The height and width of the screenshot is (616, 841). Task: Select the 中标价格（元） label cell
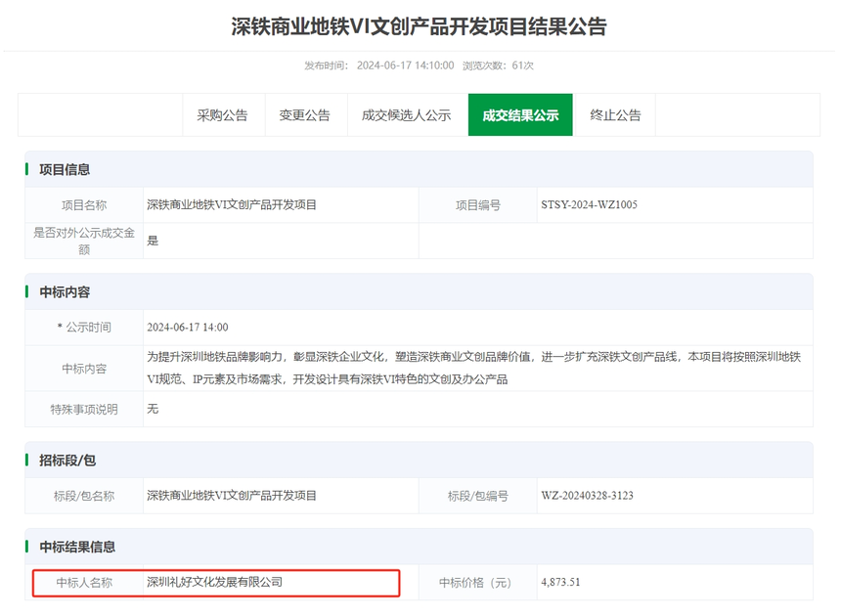click(x=478, y=582)
